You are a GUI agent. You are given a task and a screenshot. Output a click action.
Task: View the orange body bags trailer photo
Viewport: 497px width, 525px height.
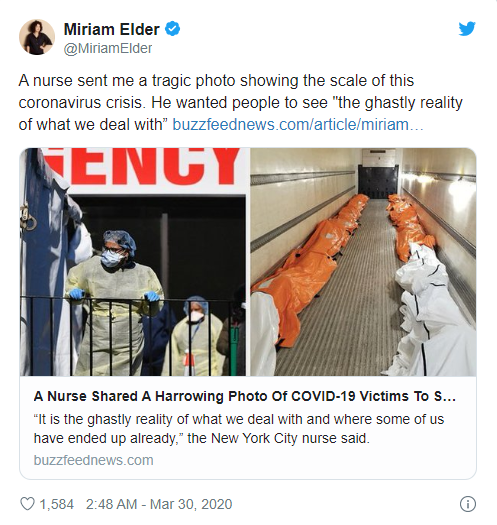click(363, 262)
